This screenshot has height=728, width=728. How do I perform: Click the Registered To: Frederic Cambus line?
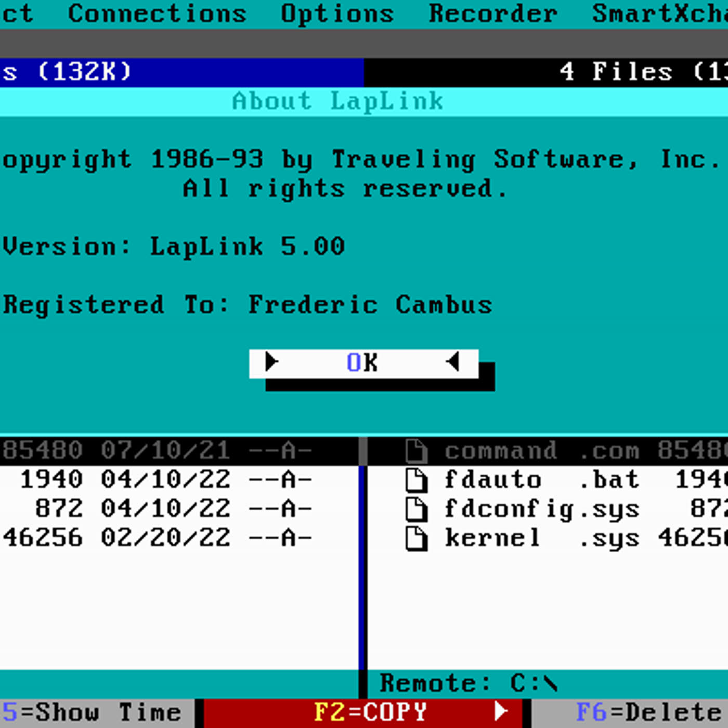(248, 305)
